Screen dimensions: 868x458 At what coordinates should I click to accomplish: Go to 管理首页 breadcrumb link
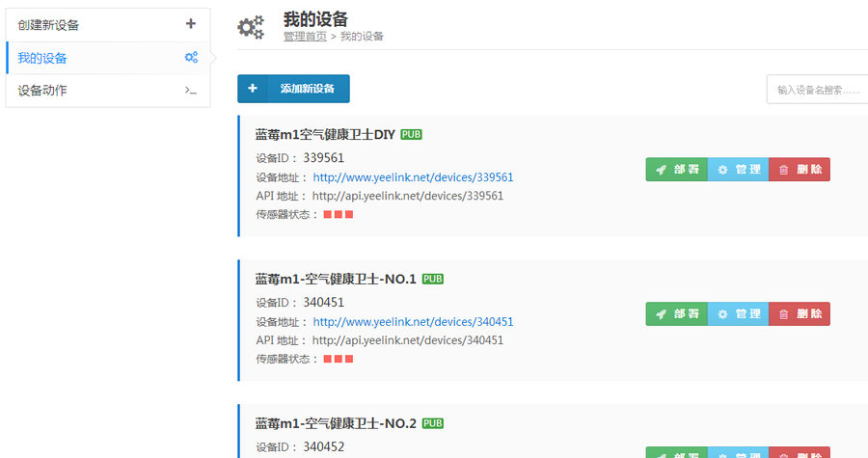[x=304, y=37]
